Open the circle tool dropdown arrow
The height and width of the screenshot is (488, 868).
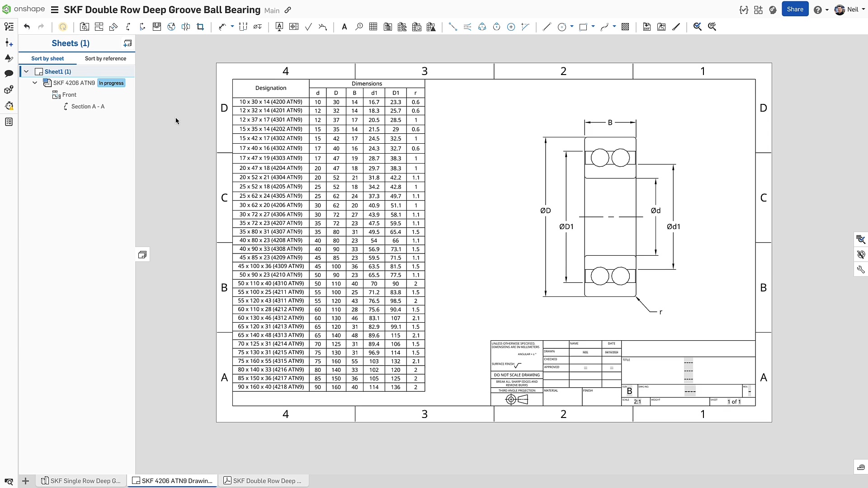point(572,27)
